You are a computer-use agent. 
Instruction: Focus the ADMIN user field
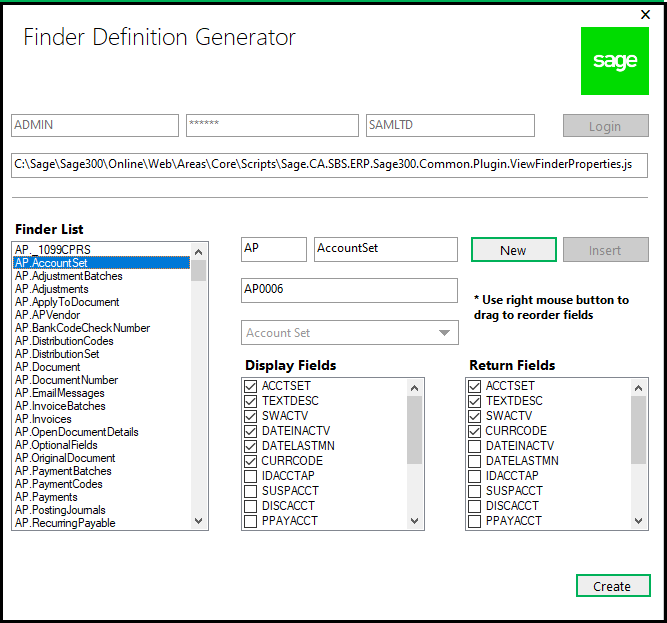pyautogui.click(x=95, y=125)
